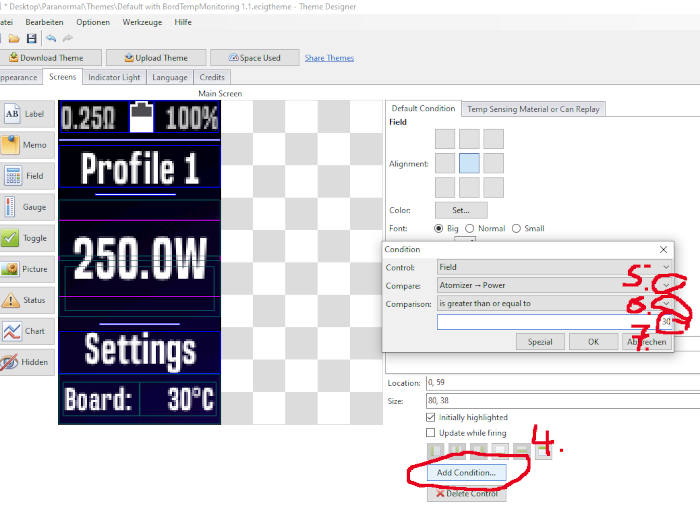Open the Werkzeuge menu
The width and height of the screenshot is (700, 516).
[x=143, y=21]
